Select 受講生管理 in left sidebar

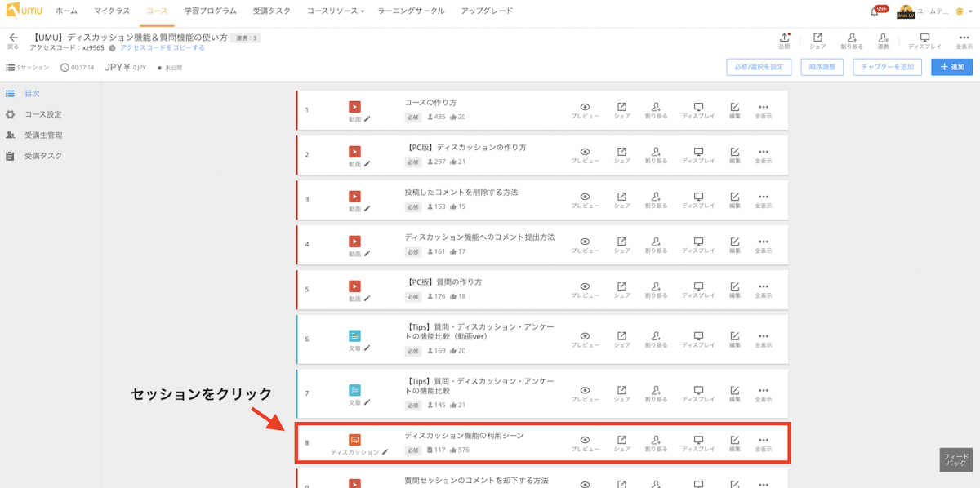point(43,135)
